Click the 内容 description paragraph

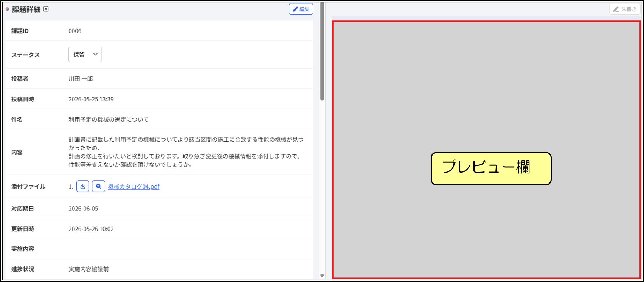pyautogui.click(x=186, y=152)
